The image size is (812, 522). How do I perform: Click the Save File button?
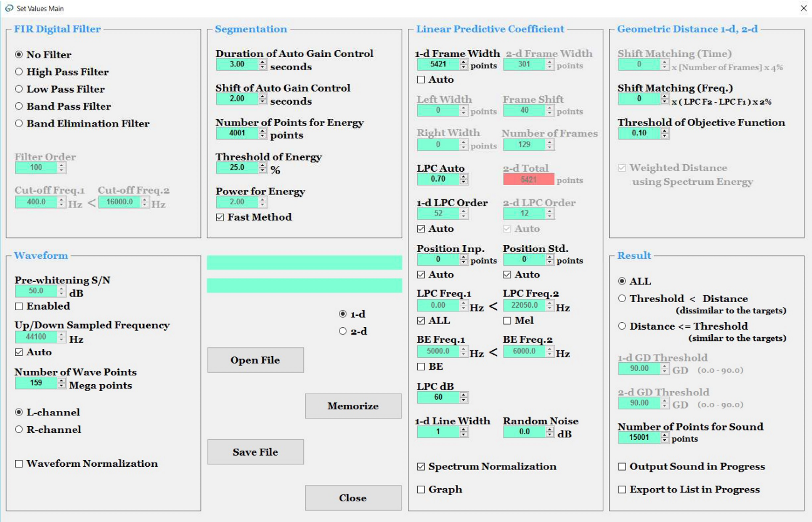(x=255, y=452)
